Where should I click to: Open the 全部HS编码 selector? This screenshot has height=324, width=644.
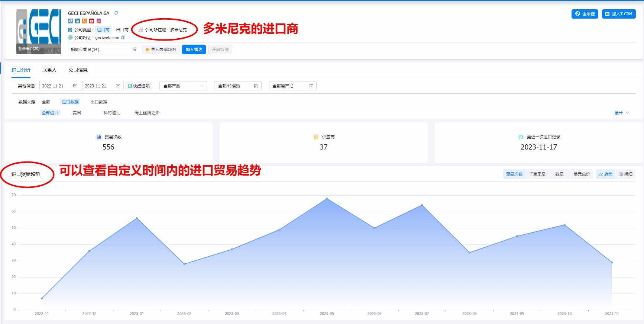(238, 86)
